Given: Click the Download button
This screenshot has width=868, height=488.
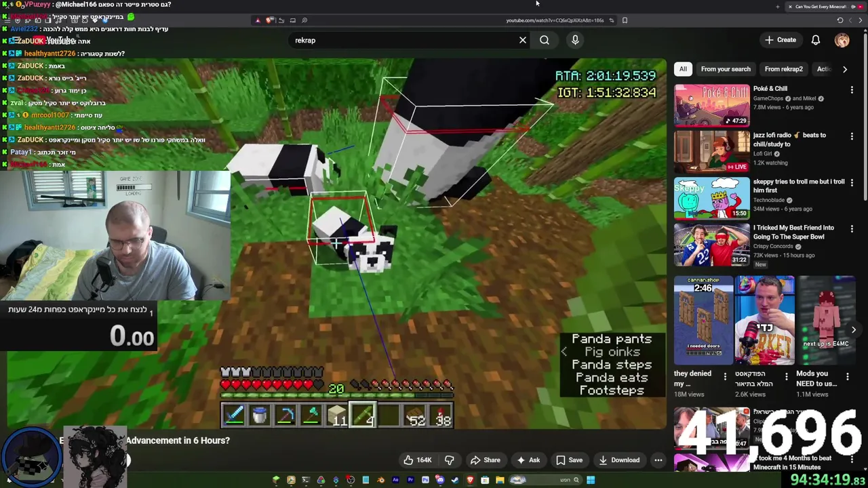Looking at the screenshot, I should pyautogui.click(x=619, y=460).
